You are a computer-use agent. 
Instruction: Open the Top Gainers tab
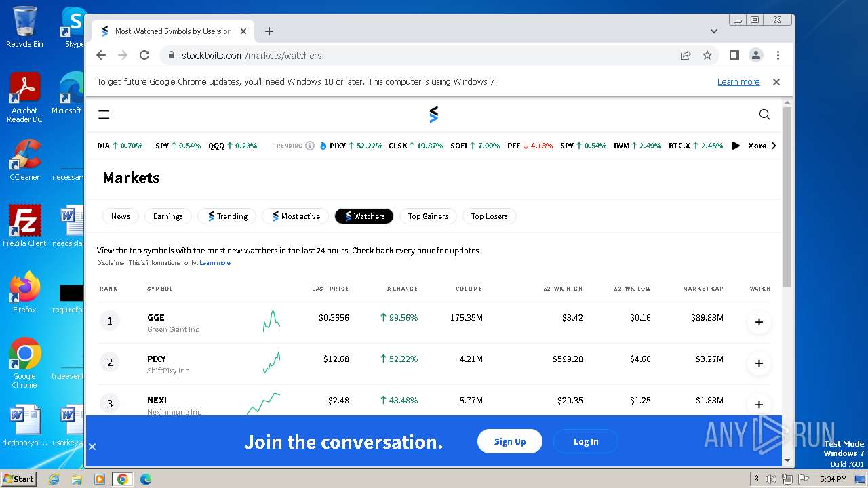click(428, 216)
